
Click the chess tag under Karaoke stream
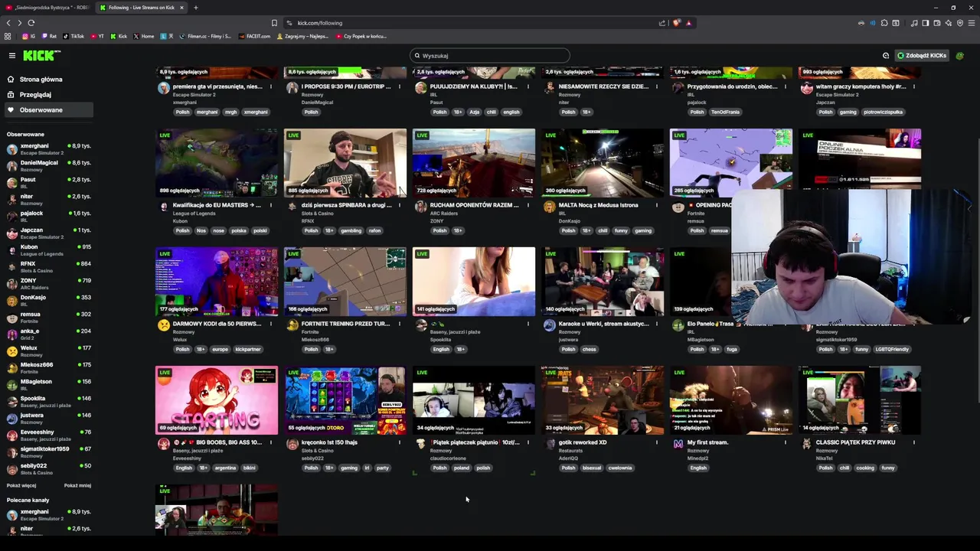(590, 349)
